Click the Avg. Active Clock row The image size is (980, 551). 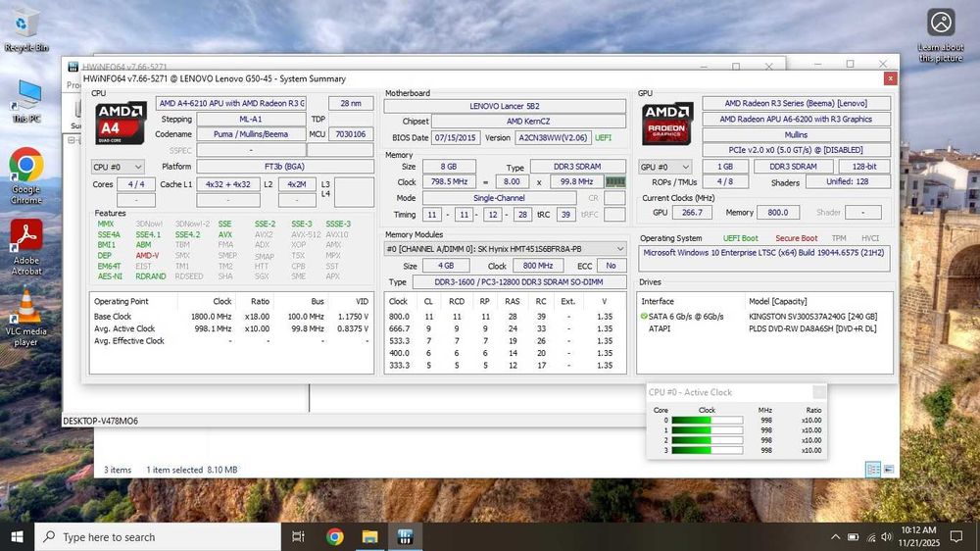point(231,328)
